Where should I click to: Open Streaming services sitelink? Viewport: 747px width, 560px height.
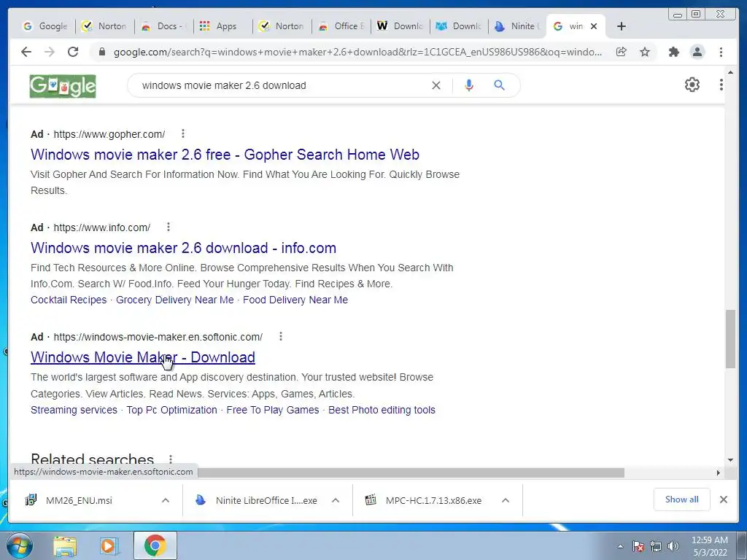(x=74, y=410)
